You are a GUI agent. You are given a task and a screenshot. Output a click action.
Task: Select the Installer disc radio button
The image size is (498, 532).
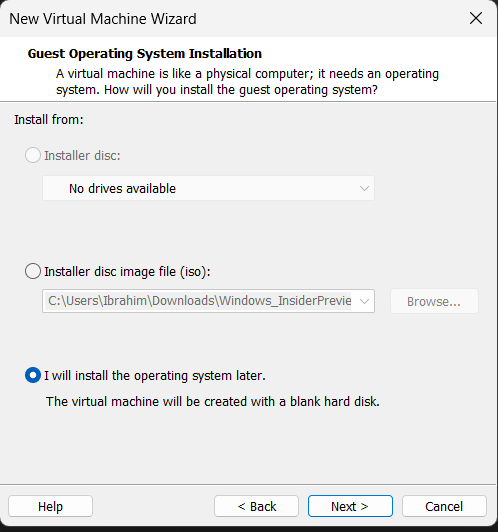[x=33, y=155]
